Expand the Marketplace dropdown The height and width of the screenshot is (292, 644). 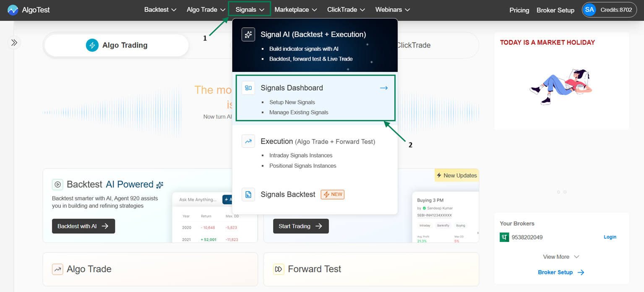tap(295, 10)
